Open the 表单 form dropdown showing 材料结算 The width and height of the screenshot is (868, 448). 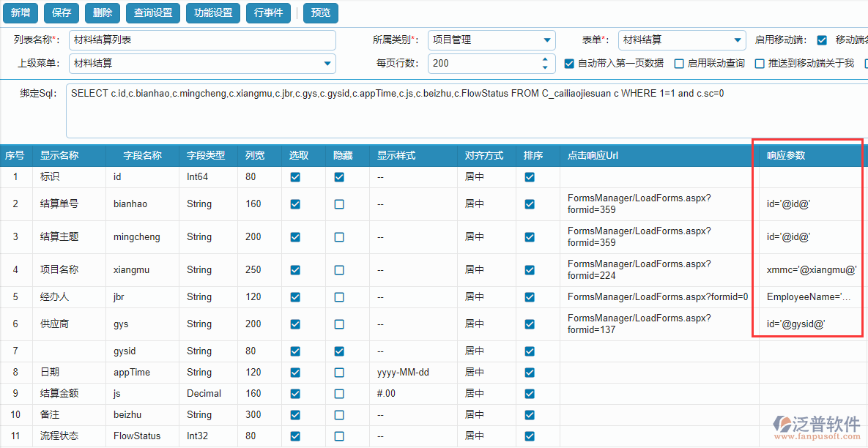tap(736, 40)
